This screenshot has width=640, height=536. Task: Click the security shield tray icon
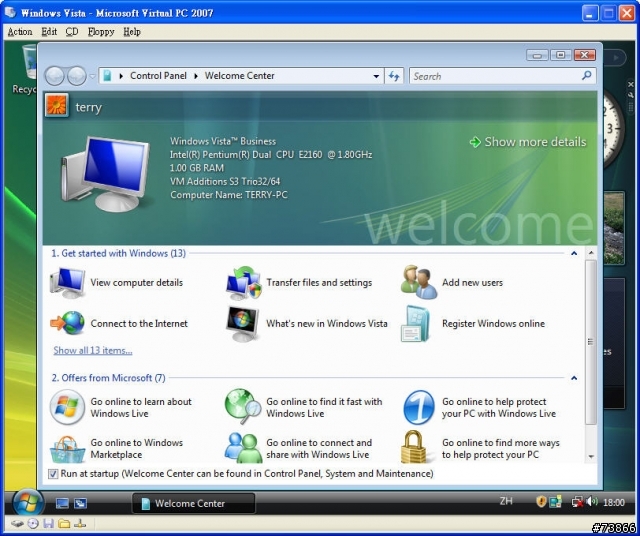click(x=541, y=501)
